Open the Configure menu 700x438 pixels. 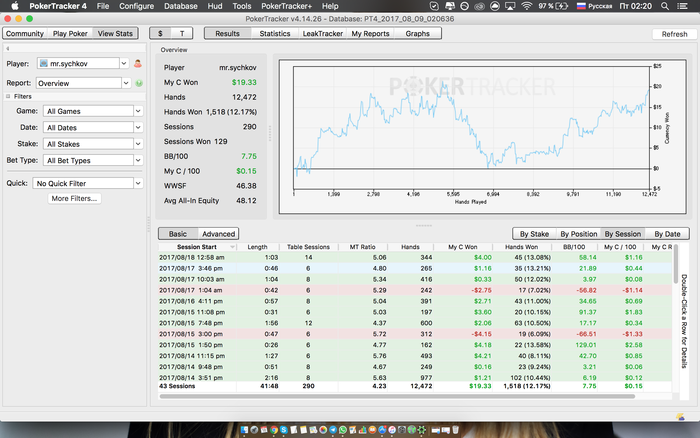(x=136, y=6)
